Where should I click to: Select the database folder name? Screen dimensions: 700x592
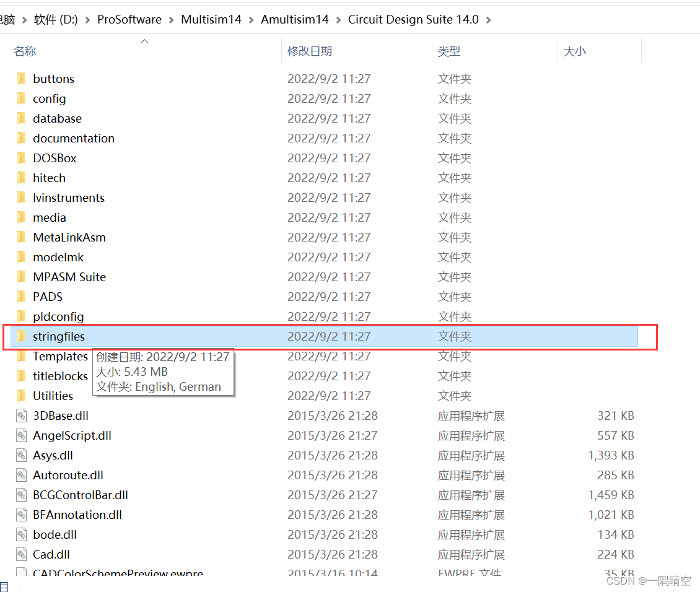[58, 119]
